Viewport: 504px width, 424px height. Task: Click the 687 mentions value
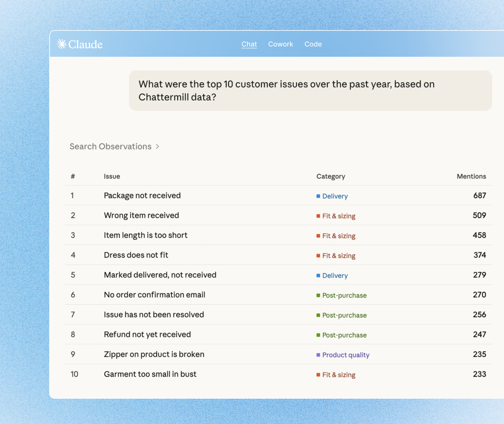[x=480, y=196]
